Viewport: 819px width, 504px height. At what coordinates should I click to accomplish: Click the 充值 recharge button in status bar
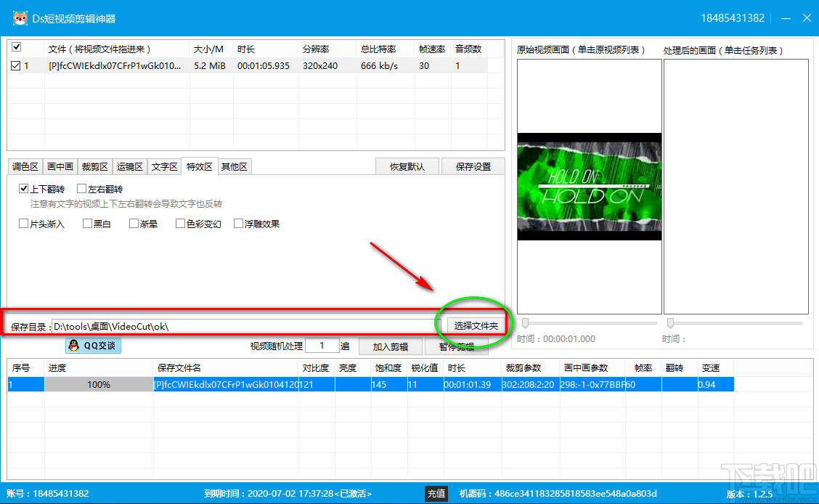coord(436,493)
